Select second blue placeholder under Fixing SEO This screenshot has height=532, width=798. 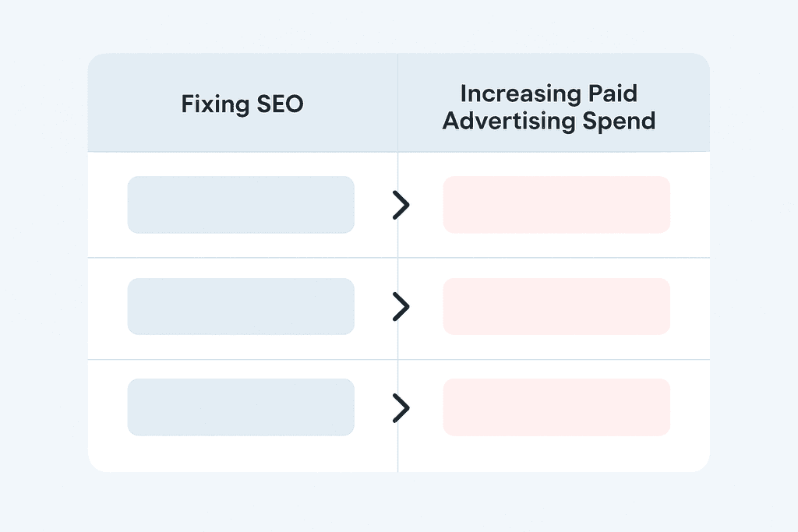pyautogui.click(x=241, y=307)
